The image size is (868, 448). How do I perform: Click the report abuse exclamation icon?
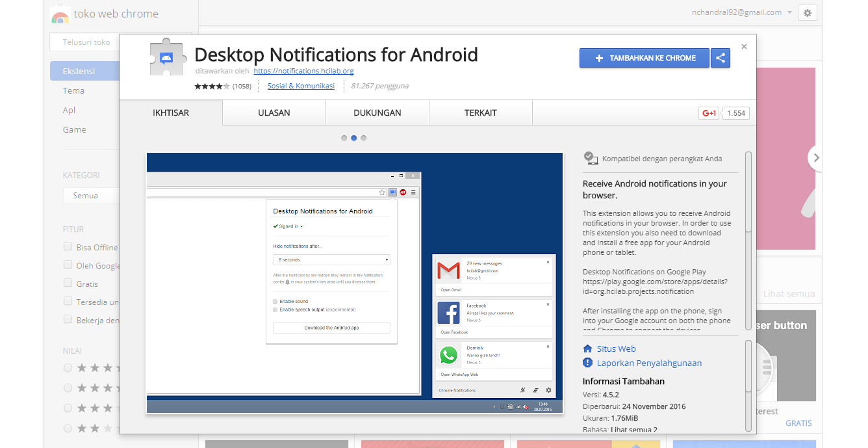[588, 363]
